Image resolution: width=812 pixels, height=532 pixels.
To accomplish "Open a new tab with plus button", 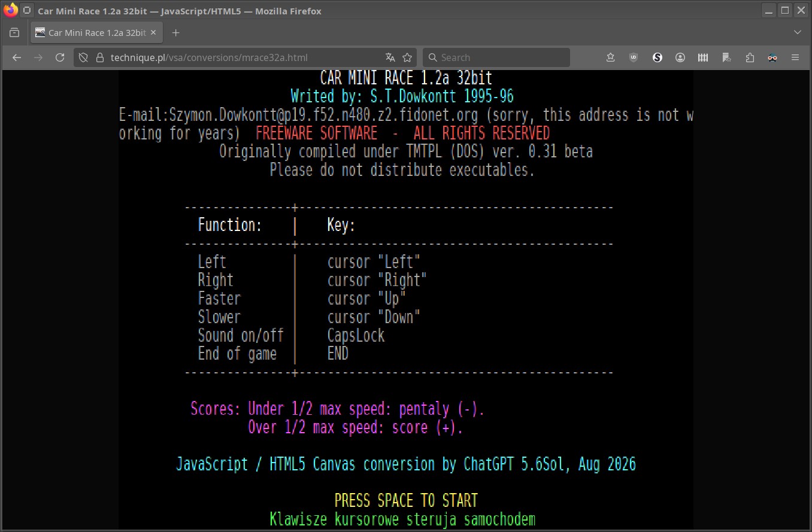I will click(175, 32).
